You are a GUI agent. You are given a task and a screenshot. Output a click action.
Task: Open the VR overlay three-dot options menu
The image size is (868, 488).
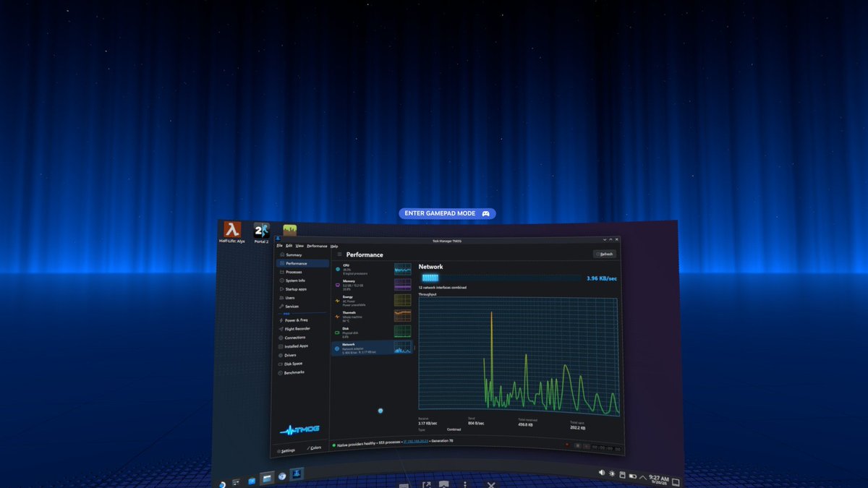tap(464, 484)
